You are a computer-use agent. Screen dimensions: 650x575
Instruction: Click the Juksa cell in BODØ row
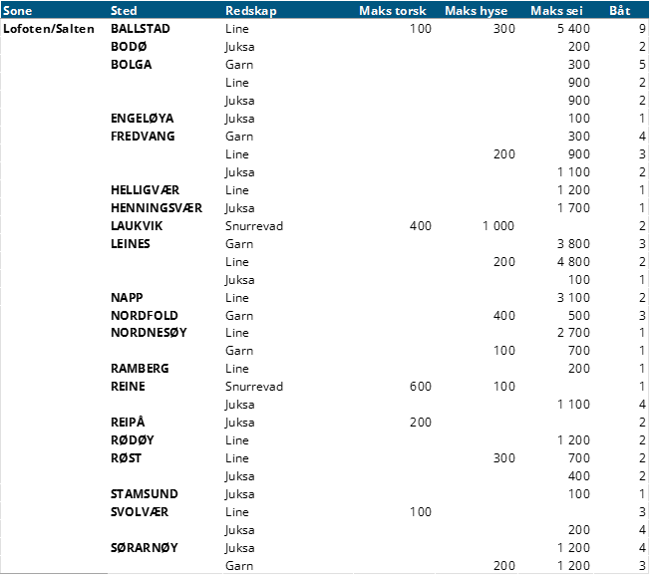[x=240, y=46]
